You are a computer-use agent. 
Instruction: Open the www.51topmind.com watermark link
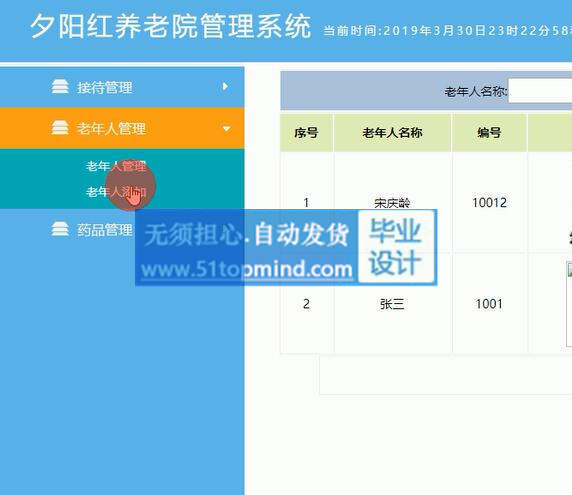coord(247,270)
